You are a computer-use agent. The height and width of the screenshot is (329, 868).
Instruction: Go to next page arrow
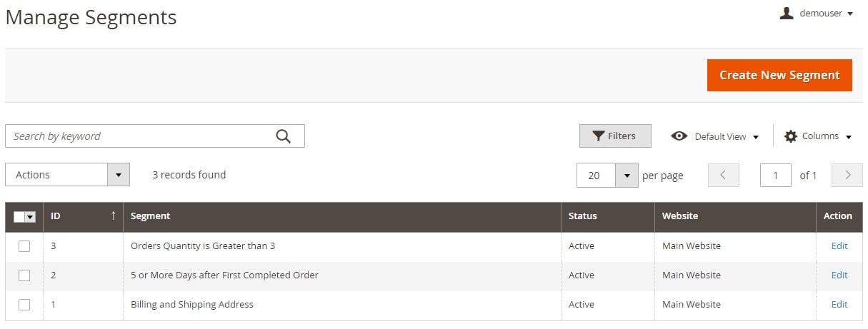point(848,175)
